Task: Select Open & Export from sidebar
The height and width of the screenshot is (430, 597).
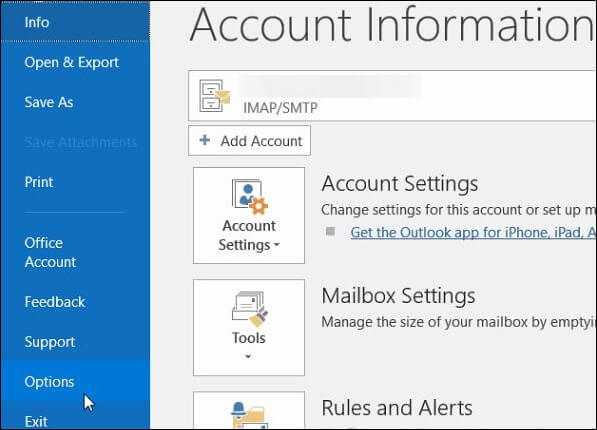Action: [75, 62]
